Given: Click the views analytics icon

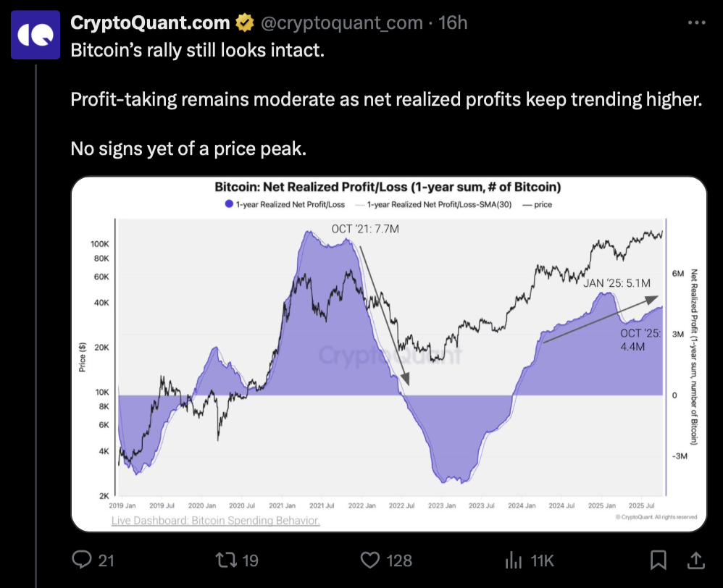Looking at the screenshot, I should [514, 560].
